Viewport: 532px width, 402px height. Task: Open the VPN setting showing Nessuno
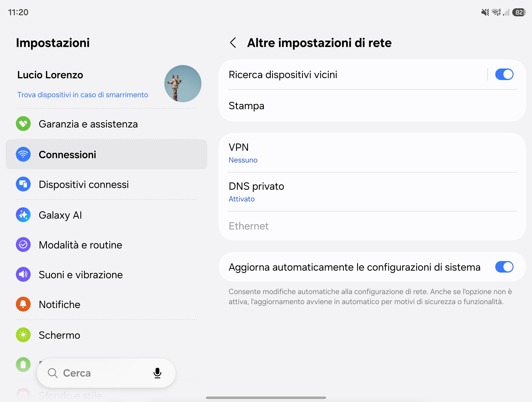(372, 153)
